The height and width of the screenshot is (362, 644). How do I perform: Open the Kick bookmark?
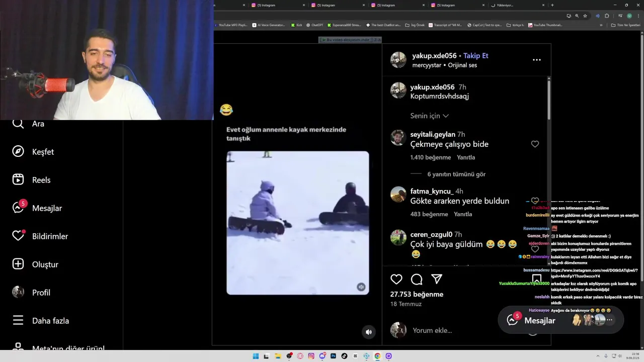tap(296, 25)
